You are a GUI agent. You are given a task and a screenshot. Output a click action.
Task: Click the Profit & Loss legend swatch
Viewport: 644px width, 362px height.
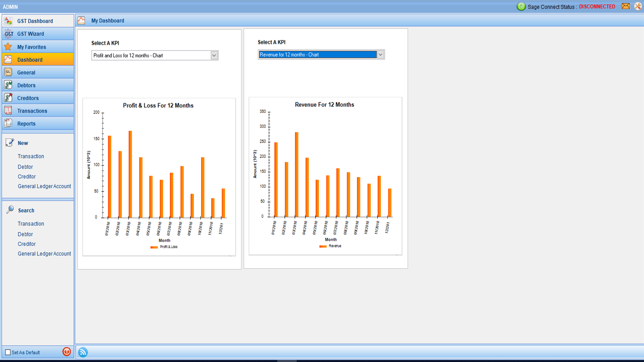coord(154,247)
